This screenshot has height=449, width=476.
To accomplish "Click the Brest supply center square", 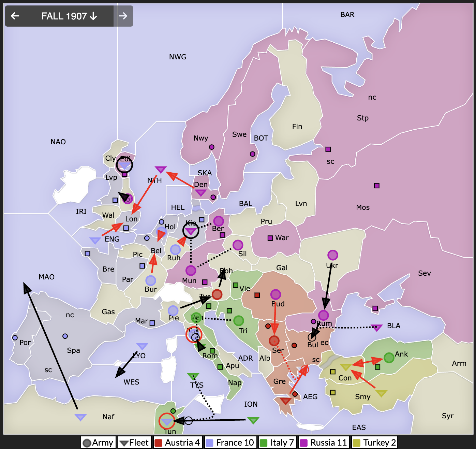I will coord(87,254).
